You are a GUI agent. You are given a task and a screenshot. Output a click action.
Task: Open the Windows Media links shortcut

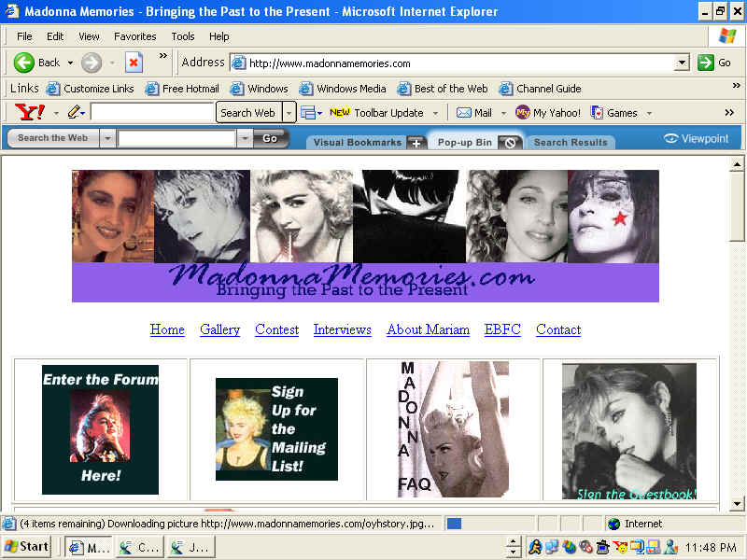[x=343, y=89]
